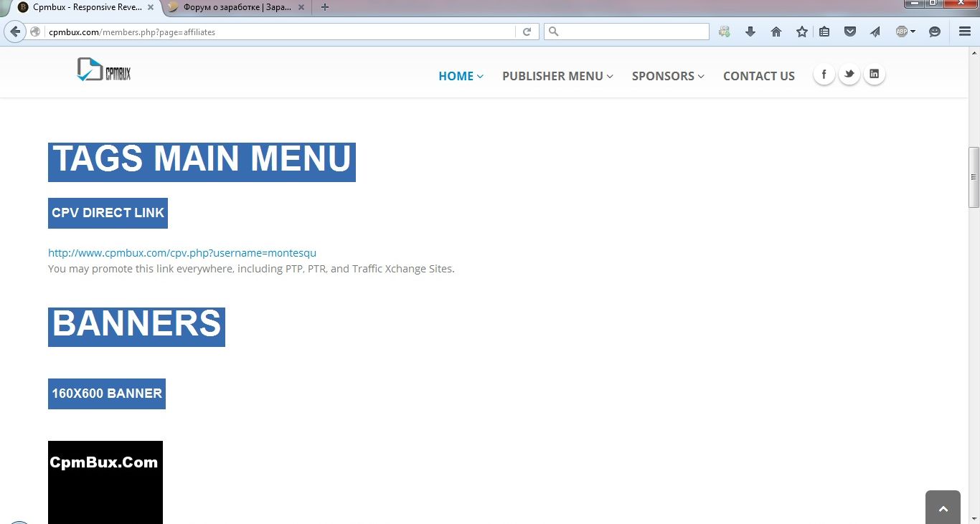Open Cpmbux Twitter page icon

pyautogui.click(x=849, y=74)
